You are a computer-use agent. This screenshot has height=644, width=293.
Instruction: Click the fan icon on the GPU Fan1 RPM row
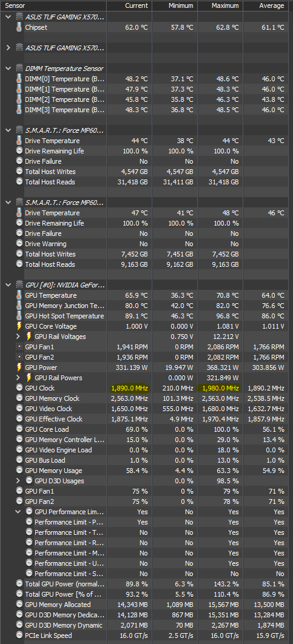click(19, 347)
